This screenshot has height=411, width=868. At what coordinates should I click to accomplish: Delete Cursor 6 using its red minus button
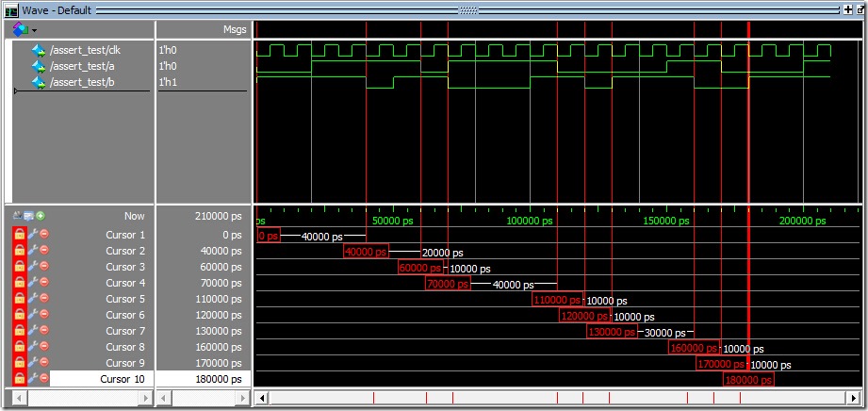click(x=44, y=315)
